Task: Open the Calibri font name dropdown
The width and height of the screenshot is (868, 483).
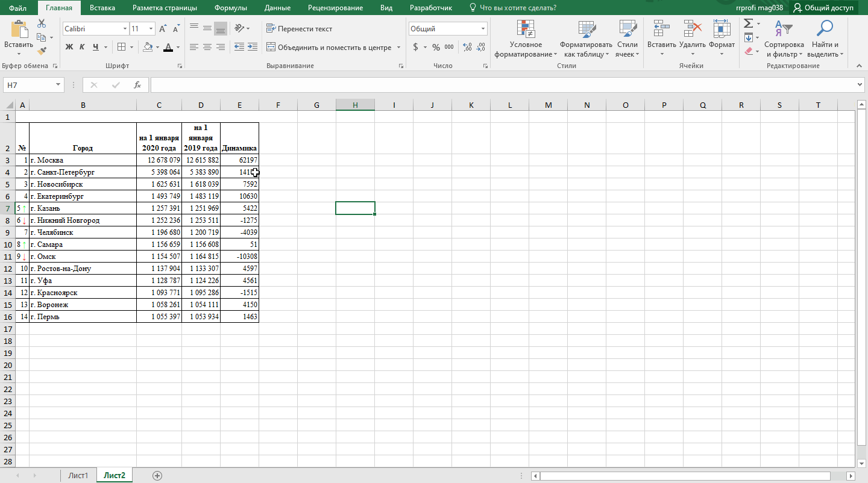Action: tap(125, 29)
